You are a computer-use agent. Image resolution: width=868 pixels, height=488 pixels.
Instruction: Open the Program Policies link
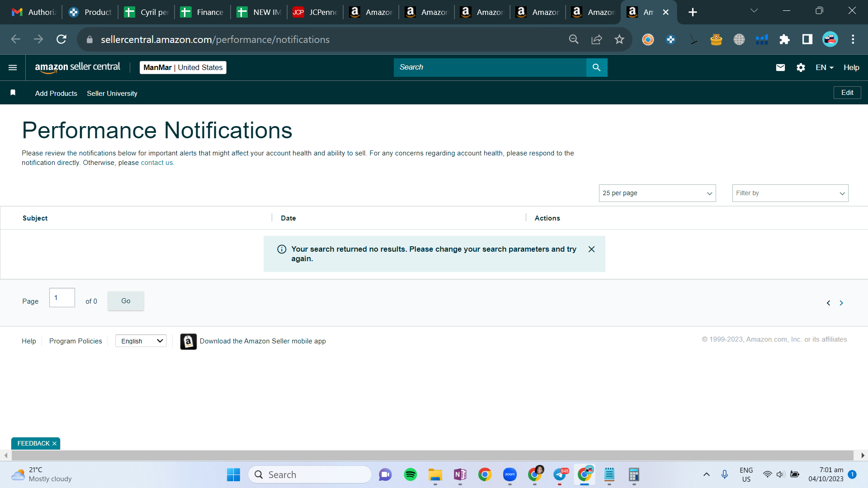(75, 341)
